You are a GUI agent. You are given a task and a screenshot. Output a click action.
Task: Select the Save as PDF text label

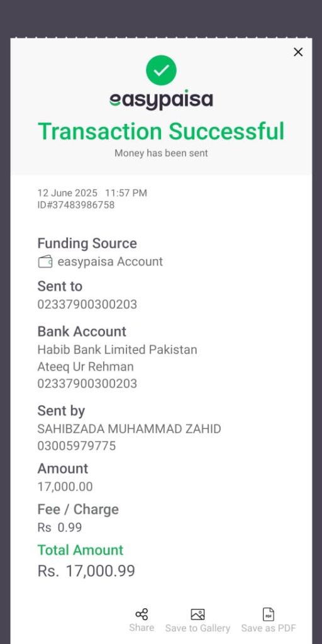click(x=268, y=628)
